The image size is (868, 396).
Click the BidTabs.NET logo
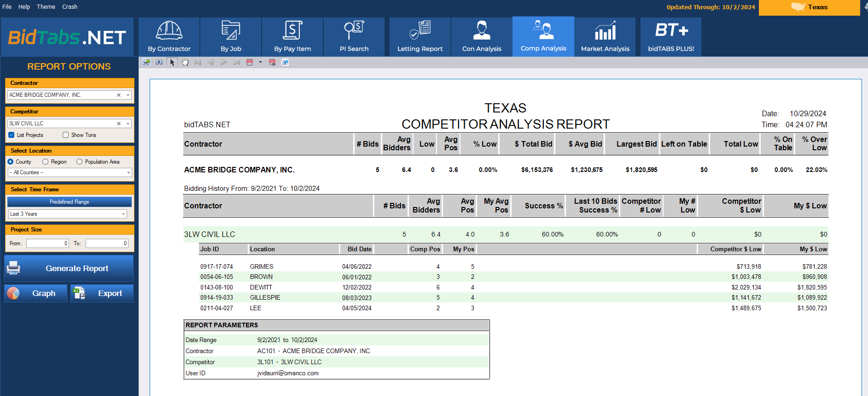(x=67, y=37)
